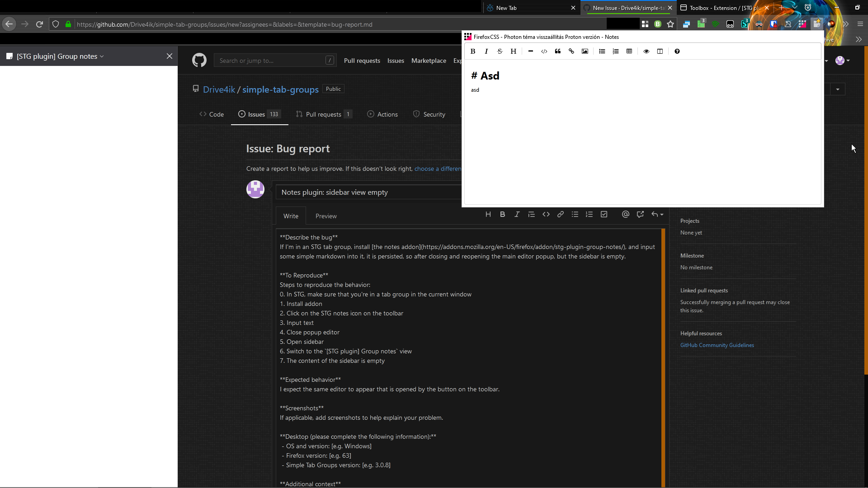
Task: Open the simple-tab-groups repository link
Action: coord(280,89)
